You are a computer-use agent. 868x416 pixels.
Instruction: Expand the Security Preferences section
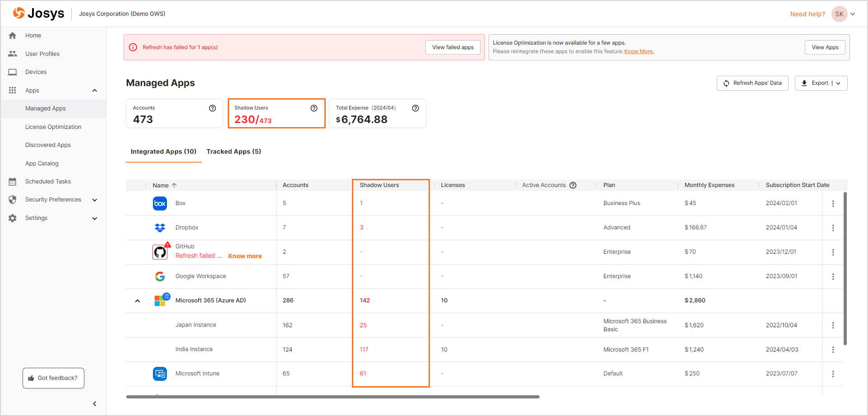[x=95, y=200]
